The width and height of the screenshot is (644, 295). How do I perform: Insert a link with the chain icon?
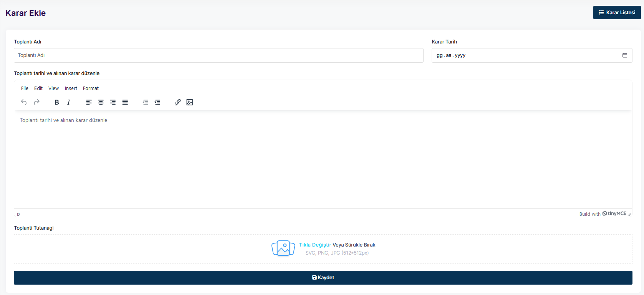click(x=177, y=102)
